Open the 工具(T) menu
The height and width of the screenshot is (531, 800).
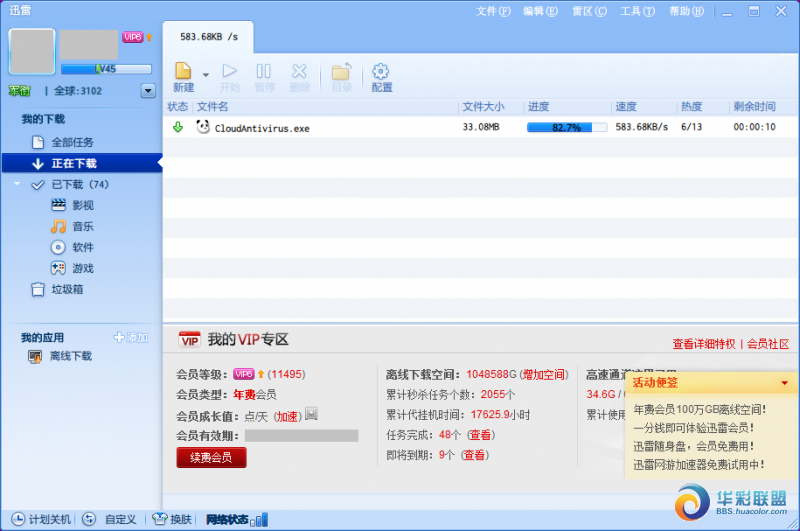click(x=637, y=11)
